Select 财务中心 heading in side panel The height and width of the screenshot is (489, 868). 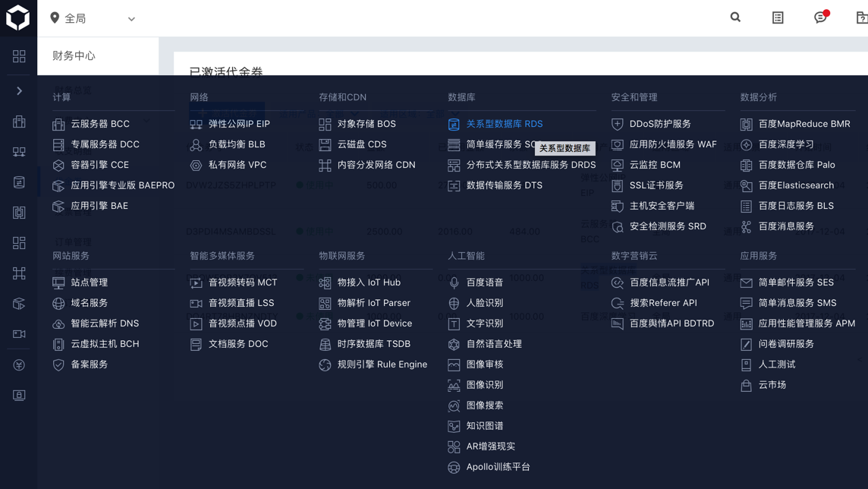point(74,55)
